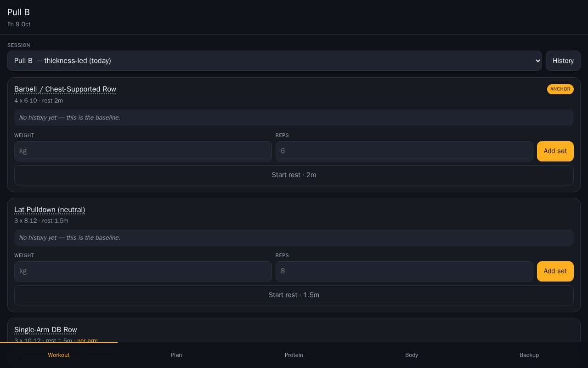The width and height of the screenshot is (588, 368).
Task: Focus the reps field for Lat Pulldown
Action: [404, 271]
